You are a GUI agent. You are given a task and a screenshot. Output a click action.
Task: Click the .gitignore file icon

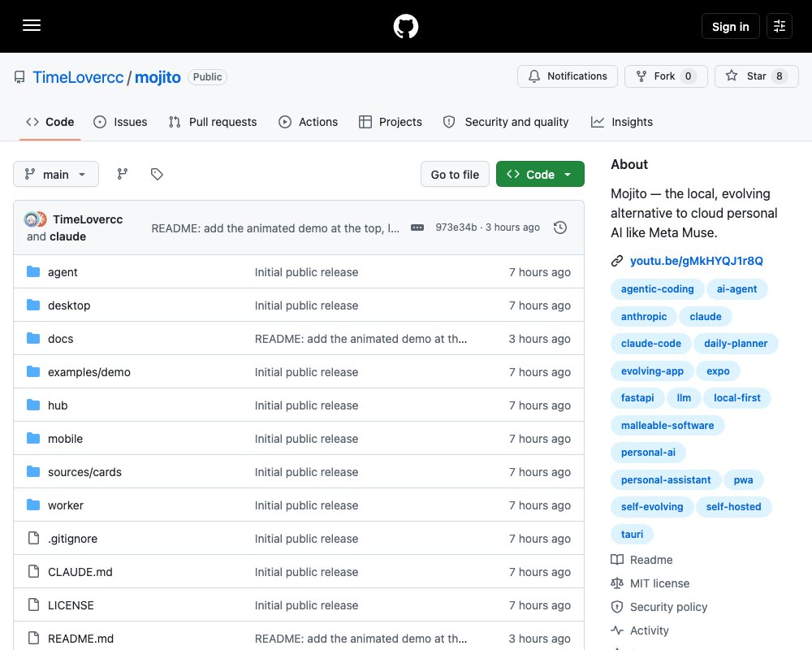click(33, 538)
